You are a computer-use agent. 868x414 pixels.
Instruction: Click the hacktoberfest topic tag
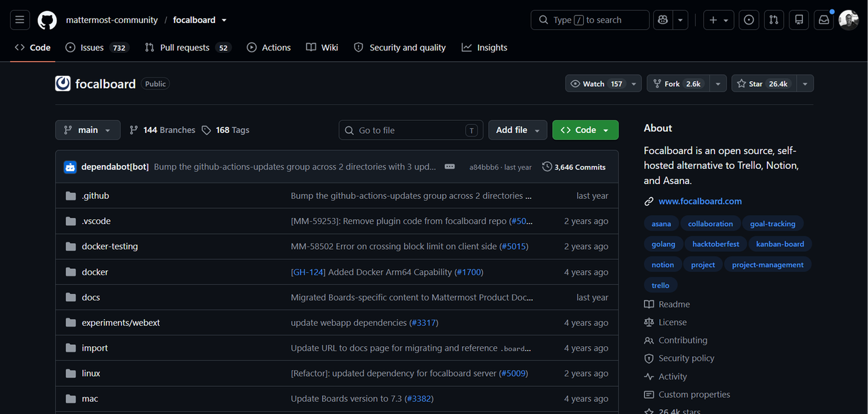716,244
